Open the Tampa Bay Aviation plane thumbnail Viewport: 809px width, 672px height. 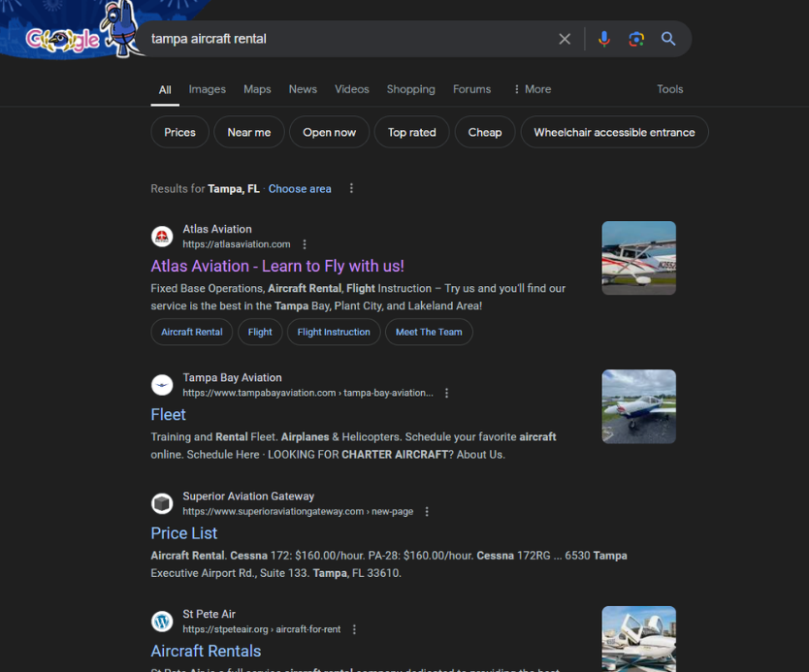pos(638,406)
